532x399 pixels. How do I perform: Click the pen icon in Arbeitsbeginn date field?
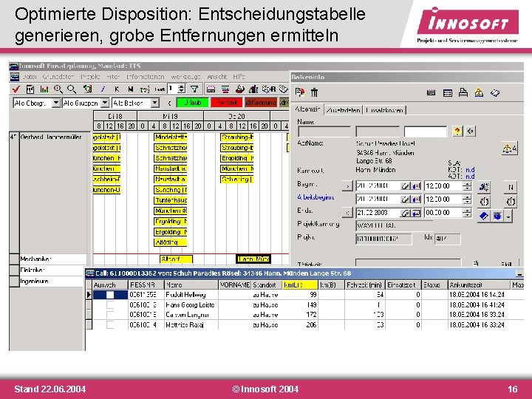(x=405, y=199)
